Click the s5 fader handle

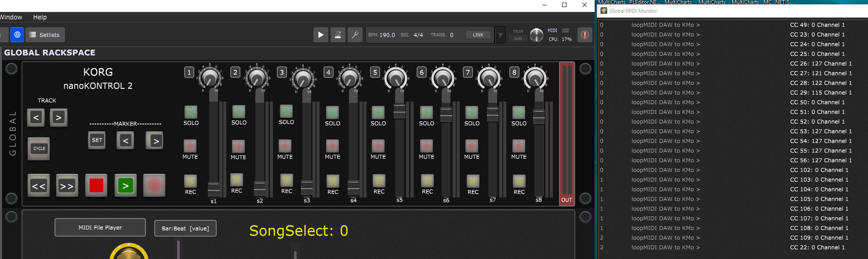click(x=399, y=111)
